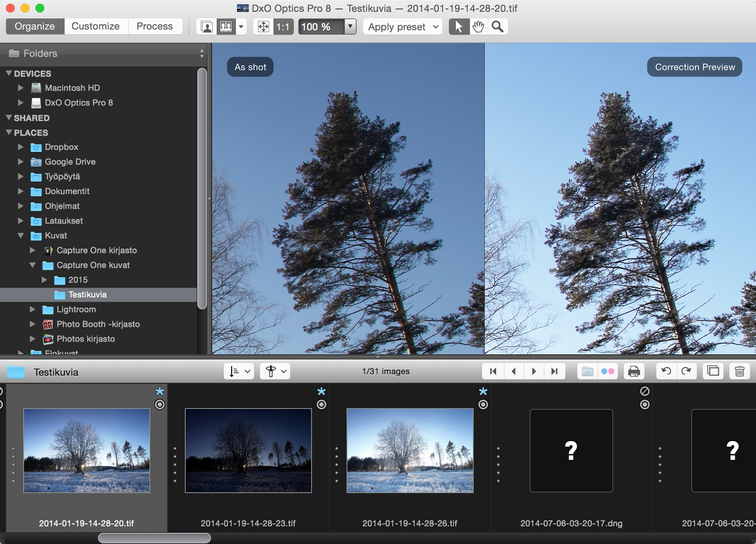Click the virtual copy icon
Image resolution: width=756 pixels, height=544 pixels.
tap(713, 372)
